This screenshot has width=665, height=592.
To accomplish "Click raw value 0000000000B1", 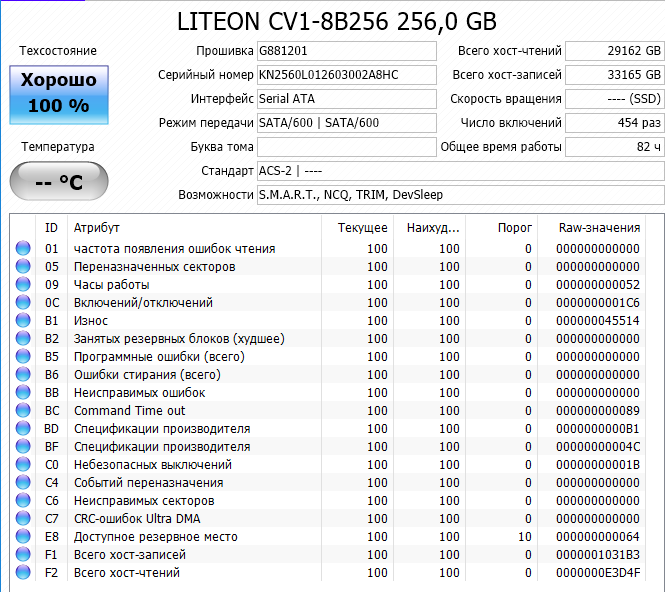I will 598,429.
